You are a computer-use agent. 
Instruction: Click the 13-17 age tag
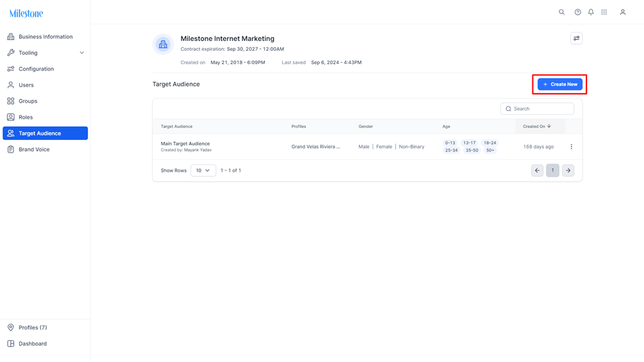tap(470, 143)
